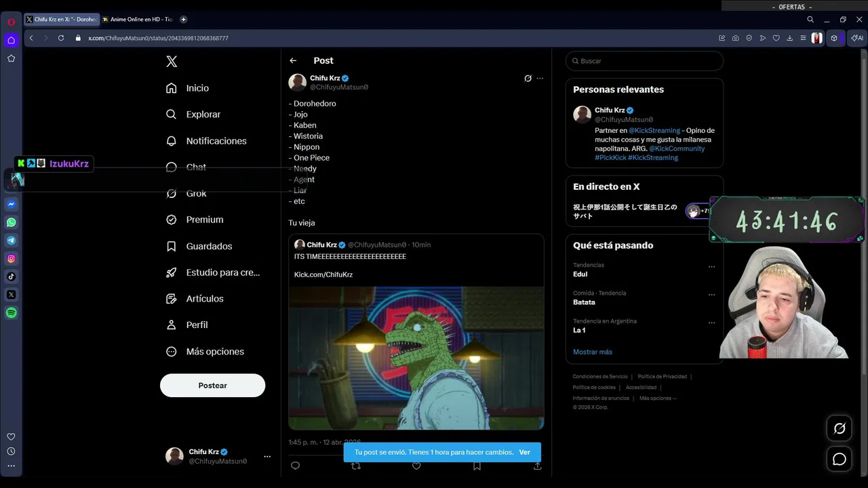Open TikTok in Opera sidebar

pos(12,277)
